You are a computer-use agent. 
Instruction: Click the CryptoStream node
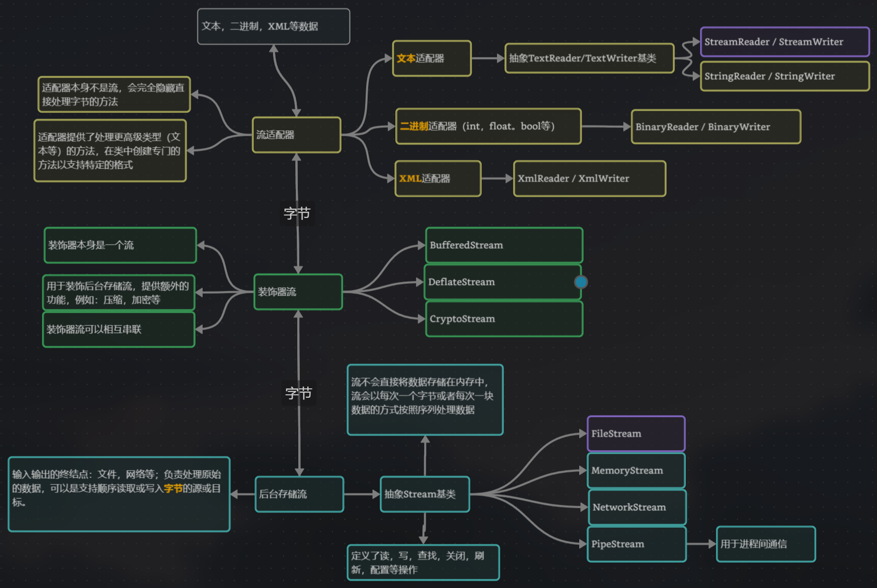tap(503, 319)
